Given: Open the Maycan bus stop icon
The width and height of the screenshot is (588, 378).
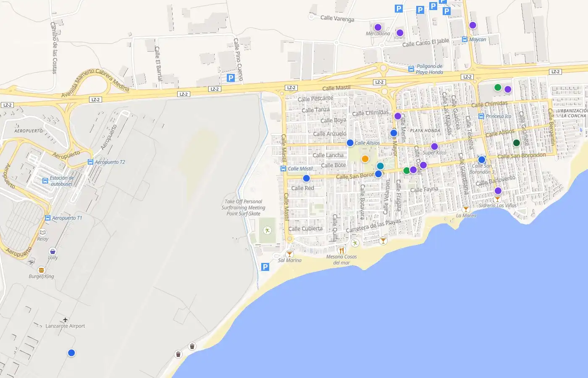Looking at the screenshot, I should 465,39.
